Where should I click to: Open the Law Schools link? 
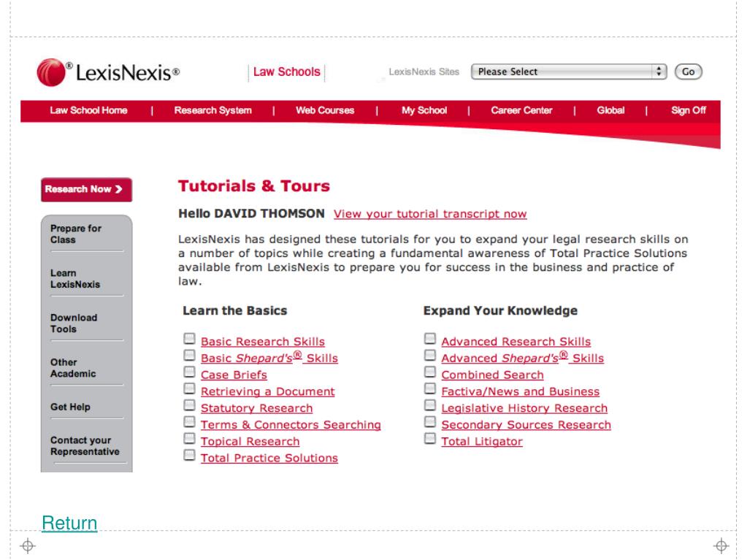click(286, 72)
